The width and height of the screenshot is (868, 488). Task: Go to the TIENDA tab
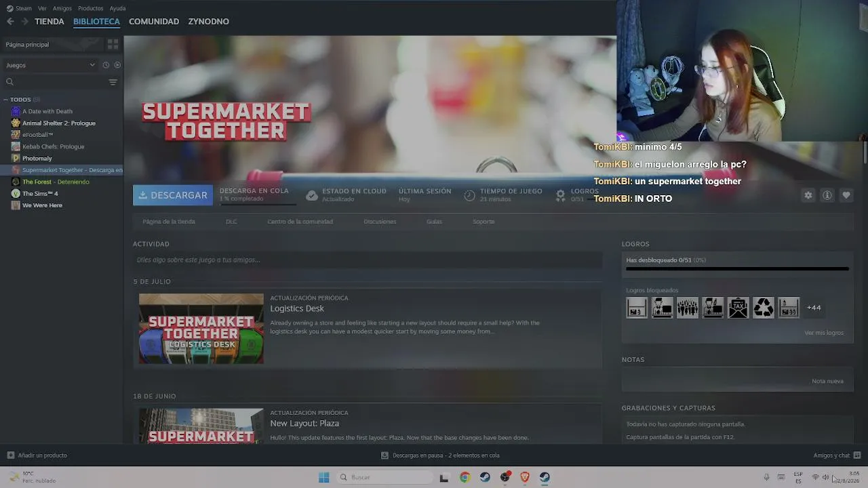[50, 22]
